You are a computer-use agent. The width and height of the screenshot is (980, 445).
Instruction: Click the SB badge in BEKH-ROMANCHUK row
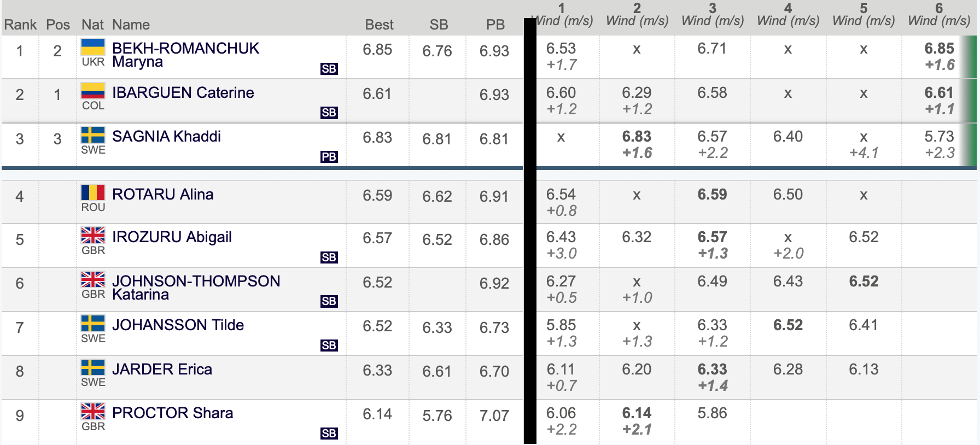tap(329, 69)
